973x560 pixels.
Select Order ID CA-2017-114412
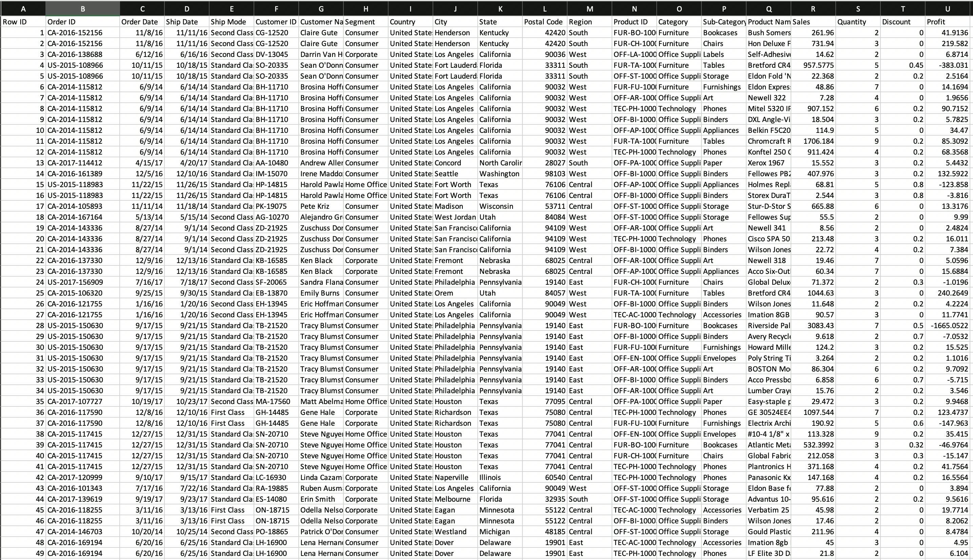click(x=83, y=163)
